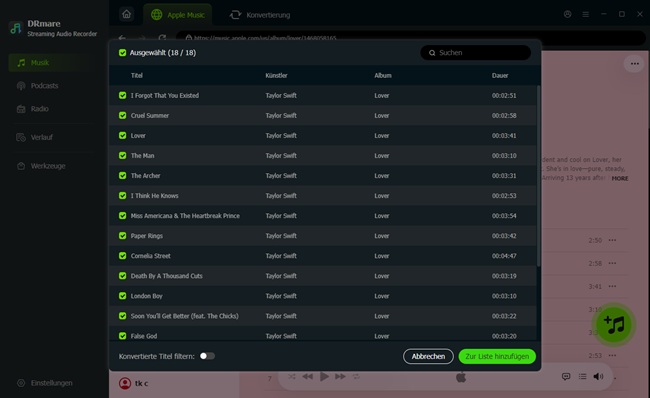Uncheck the London Boy track

tap(122, 296)
